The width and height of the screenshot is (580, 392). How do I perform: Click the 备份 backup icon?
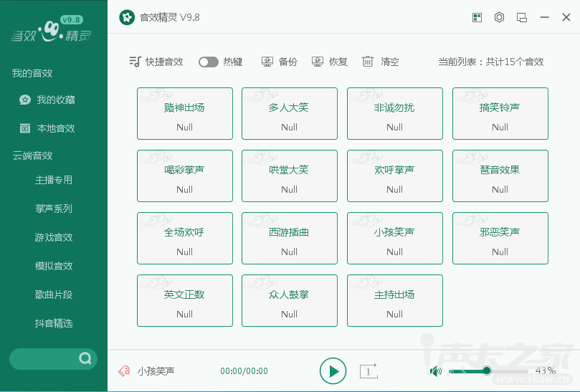click(267, 62)
